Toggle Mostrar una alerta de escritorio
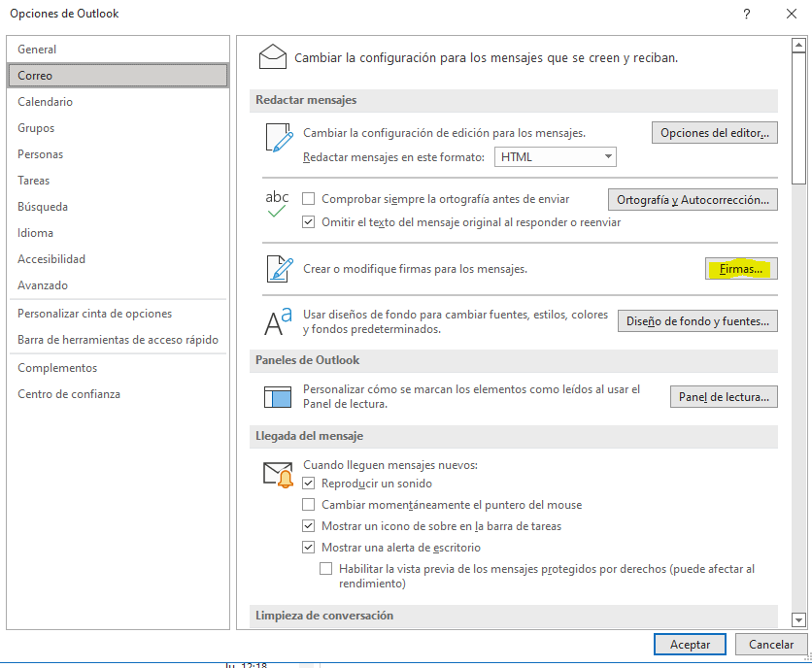 309,548
